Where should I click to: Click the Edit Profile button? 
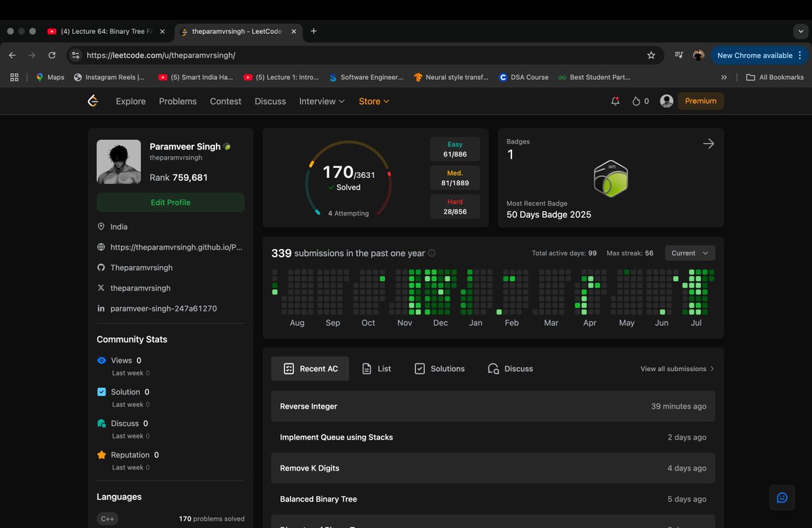(171, 202)
